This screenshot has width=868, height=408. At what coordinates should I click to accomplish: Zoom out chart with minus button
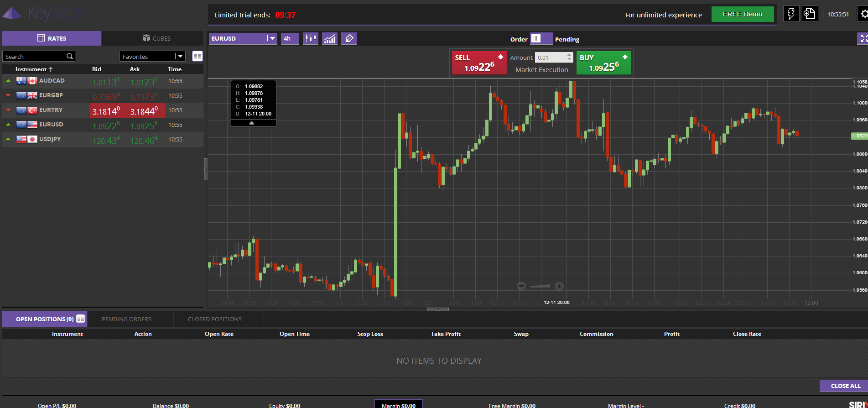[x=521, y=286]
